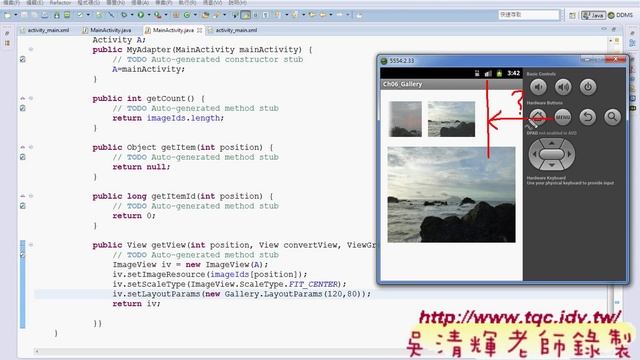The image size is (640, 360).
Task: Click the emulator MENU hardware button
Action: coord(563,117)
